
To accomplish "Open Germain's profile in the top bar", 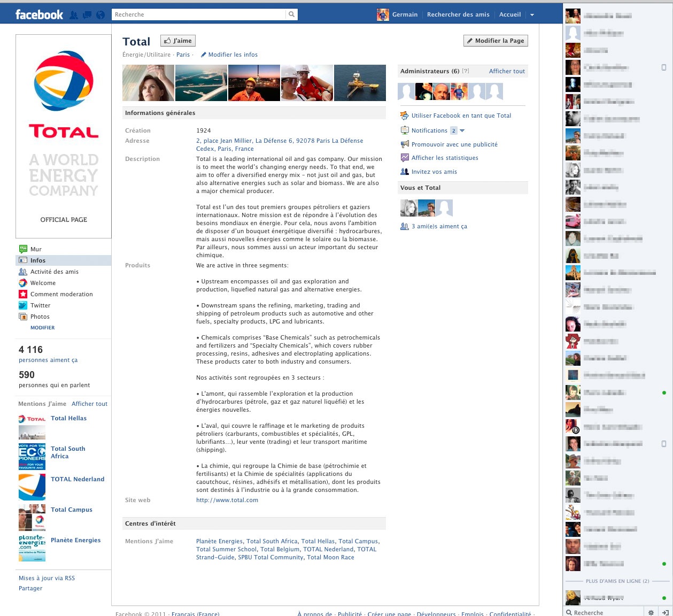I will (x=398, y=14).
